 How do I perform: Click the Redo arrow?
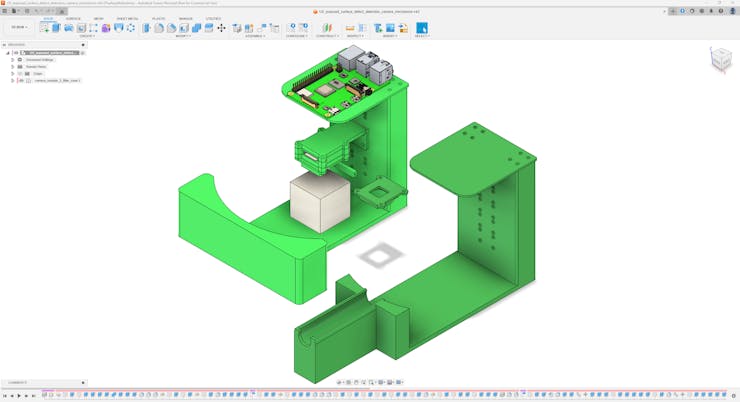tap(49, 11)
